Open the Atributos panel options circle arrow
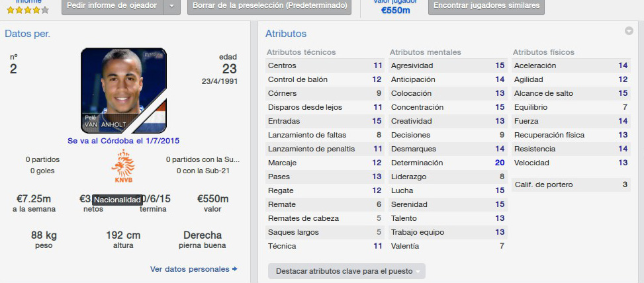This screenshot has height=283, width=644. coord(629,31)
